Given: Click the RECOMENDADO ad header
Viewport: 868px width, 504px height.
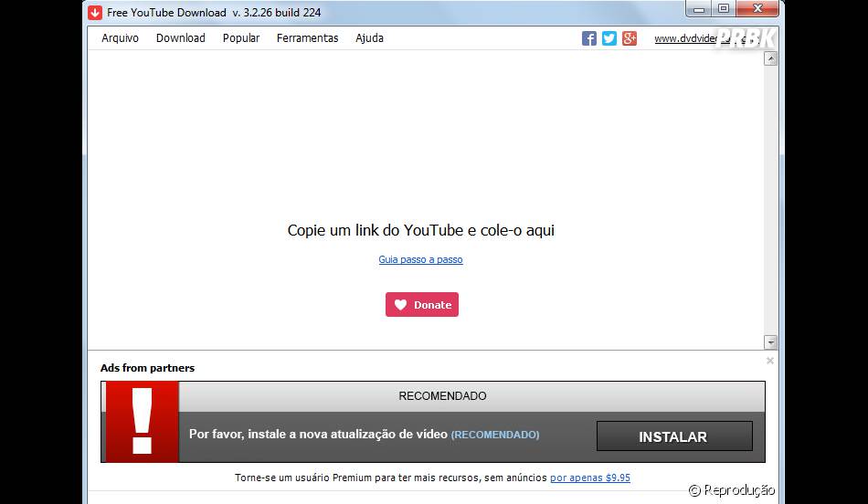Looking at the screenshot, I should pos(442,396).
